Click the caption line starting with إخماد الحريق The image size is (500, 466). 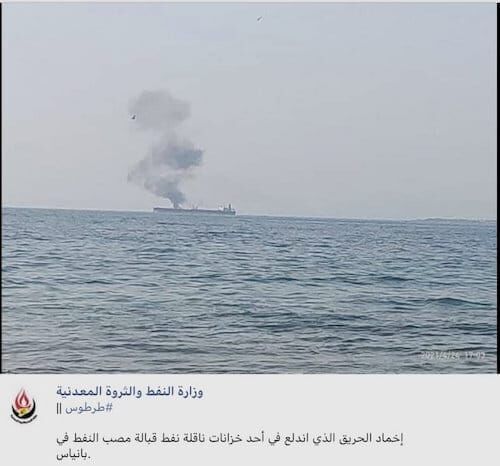230,439
